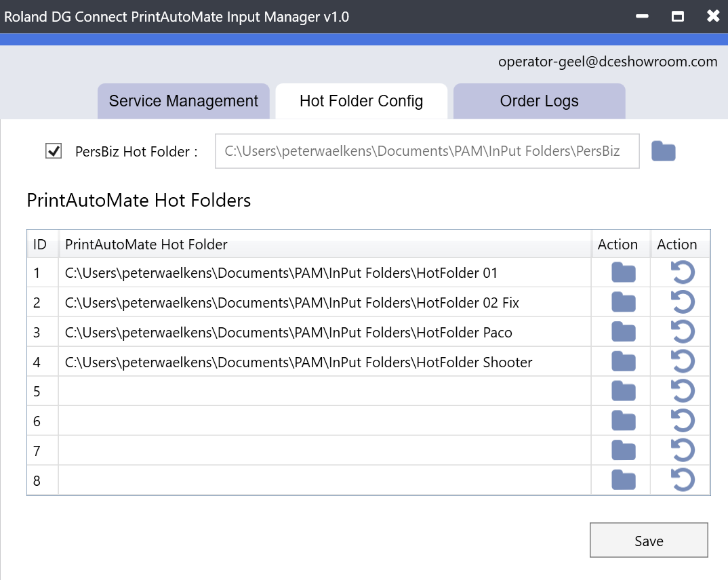Select the Hot Folder Config tab
This screenshot has width=728, height=580.
pos(361,101)
